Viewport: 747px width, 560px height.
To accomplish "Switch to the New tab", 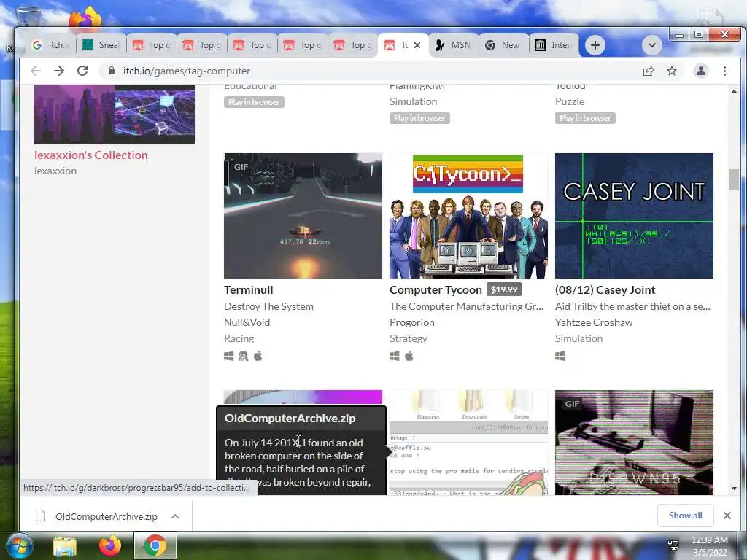I will [503, 45].
